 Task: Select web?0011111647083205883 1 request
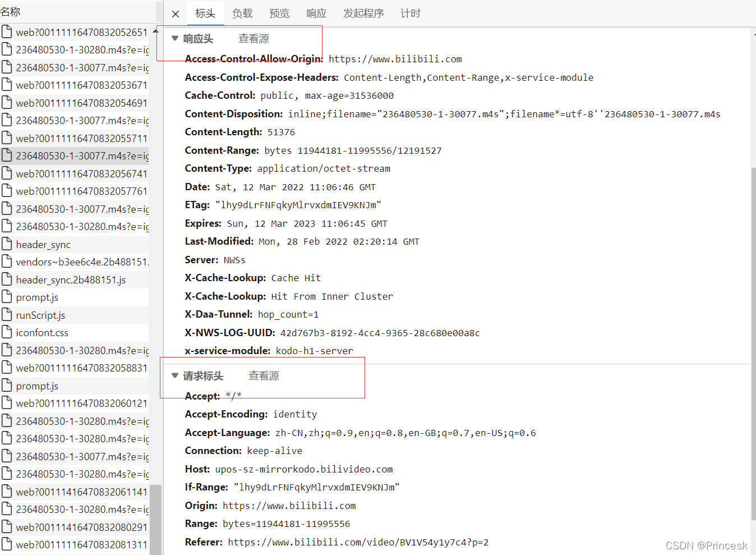75,368
